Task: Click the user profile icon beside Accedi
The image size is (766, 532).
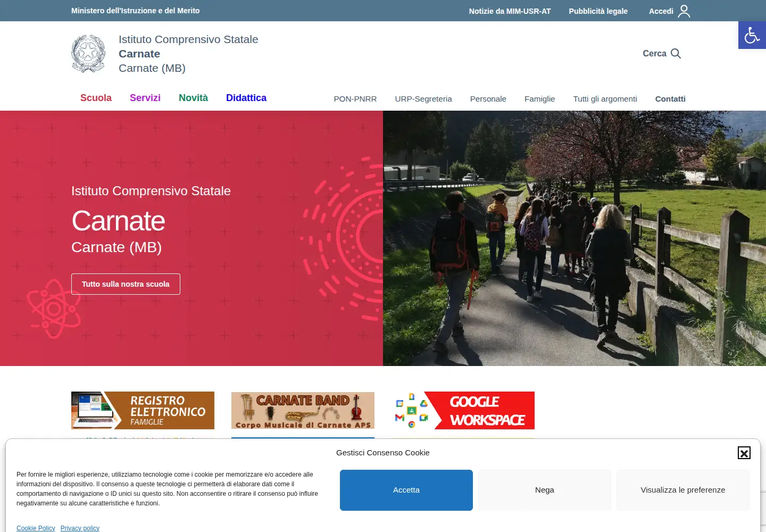Action: point(684,11)
